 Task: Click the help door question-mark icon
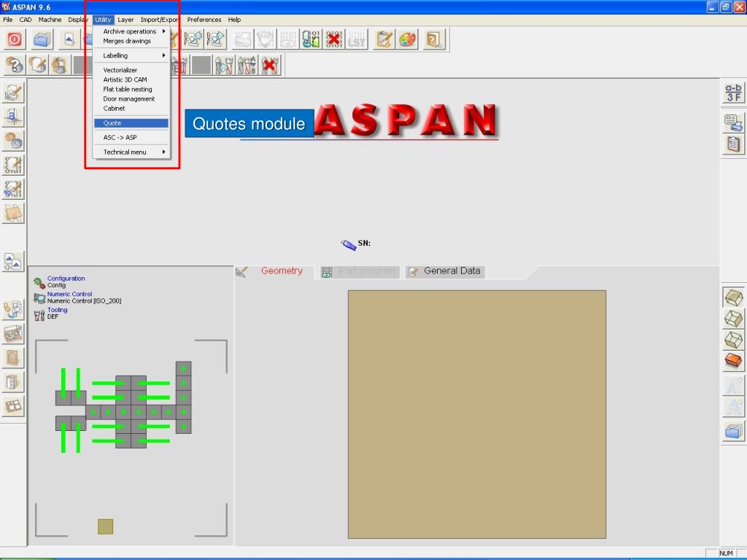[x=433, y=39]
